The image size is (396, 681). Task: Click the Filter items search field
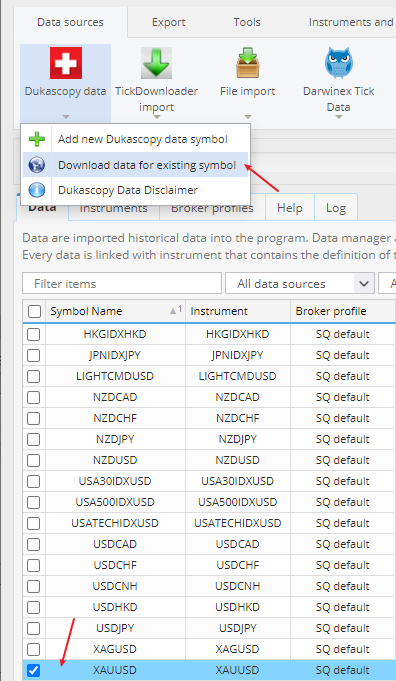click(122, 284)
